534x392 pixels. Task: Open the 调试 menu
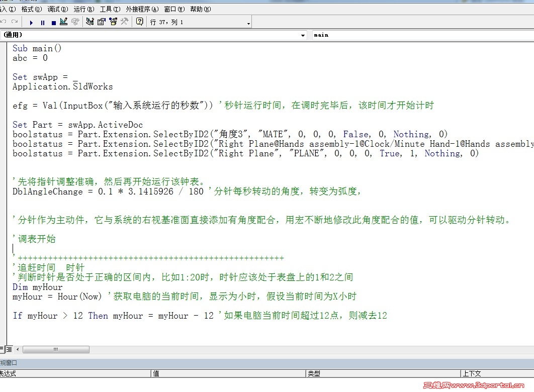(x=57, y=9)
